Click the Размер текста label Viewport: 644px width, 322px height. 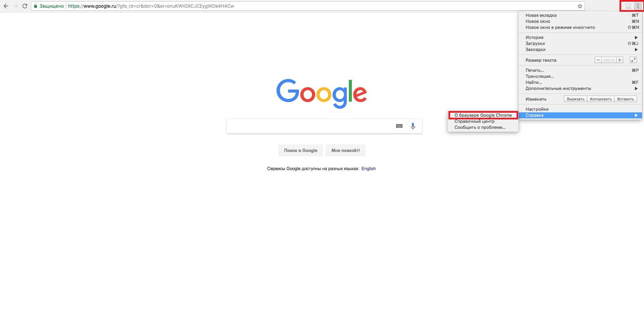tap(541, 60)
